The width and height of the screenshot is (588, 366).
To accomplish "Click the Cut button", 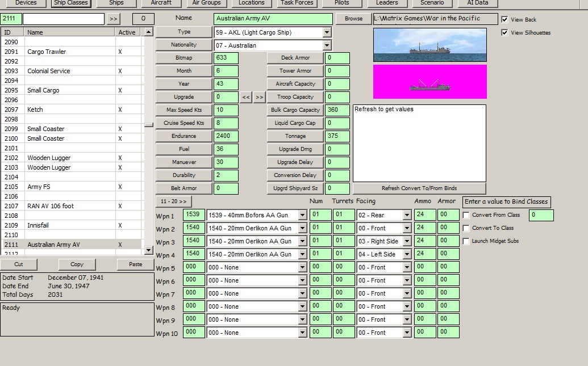I will [x=18, y=264].
